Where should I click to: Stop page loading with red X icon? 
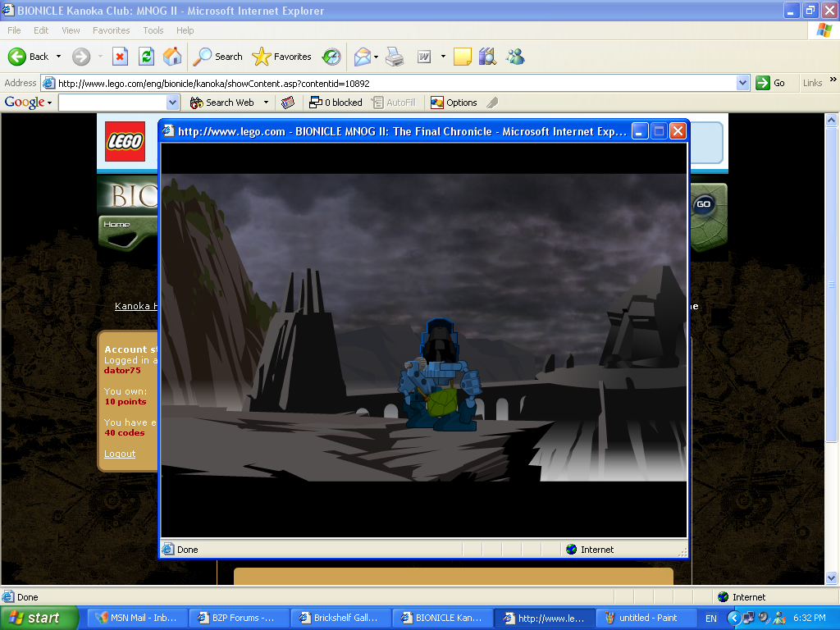click(x=120, y=57)
